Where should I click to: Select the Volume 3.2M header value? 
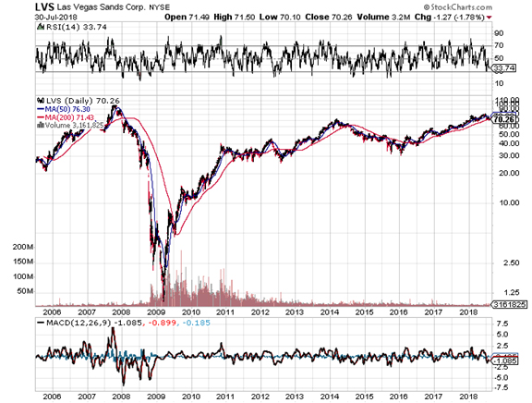(x=383, y=17)
